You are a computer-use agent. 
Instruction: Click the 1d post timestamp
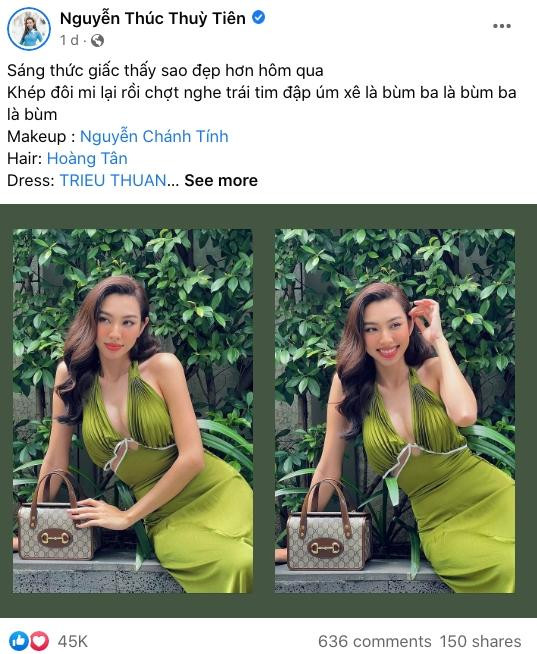69,40
